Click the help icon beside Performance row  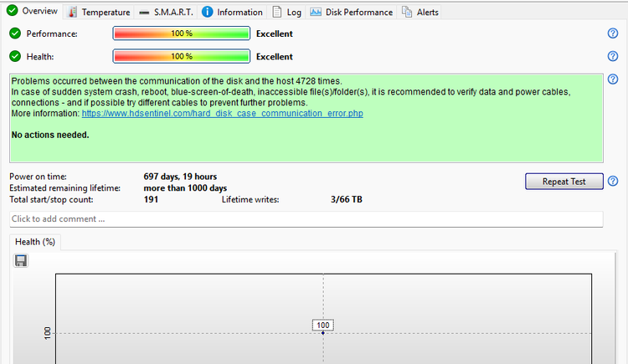click(x=612, y=33)
